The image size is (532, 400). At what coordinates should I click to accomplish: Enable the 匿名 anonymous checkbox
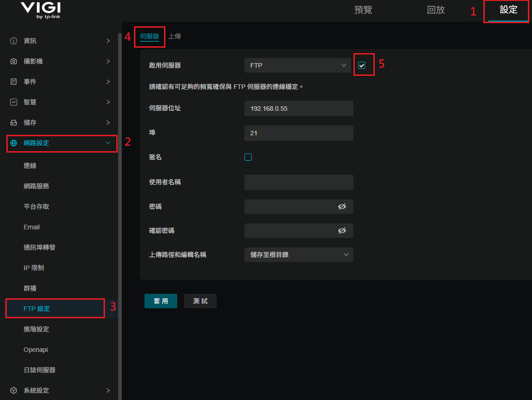[x=248, y=157]
